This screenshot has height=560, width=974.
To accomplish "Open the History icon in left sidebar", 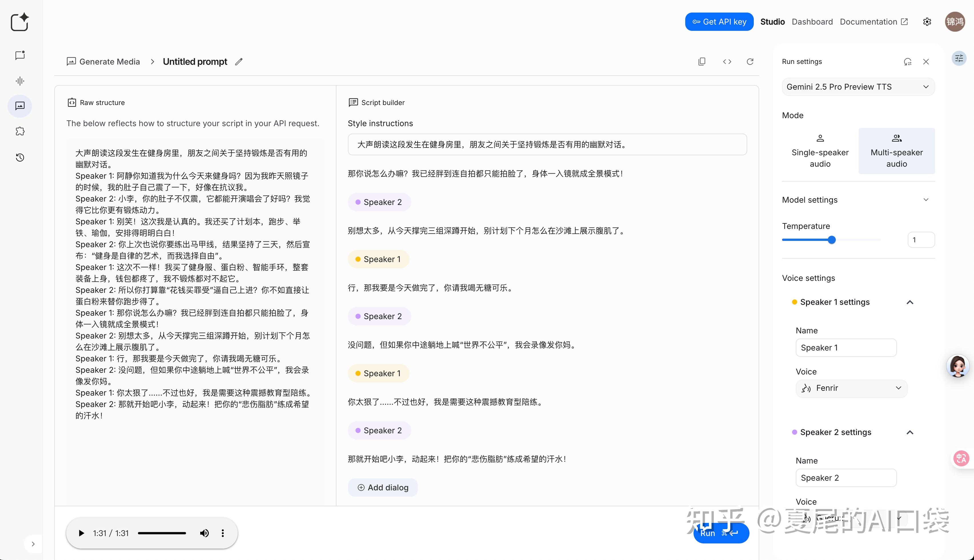I will (x=20, y=157).
